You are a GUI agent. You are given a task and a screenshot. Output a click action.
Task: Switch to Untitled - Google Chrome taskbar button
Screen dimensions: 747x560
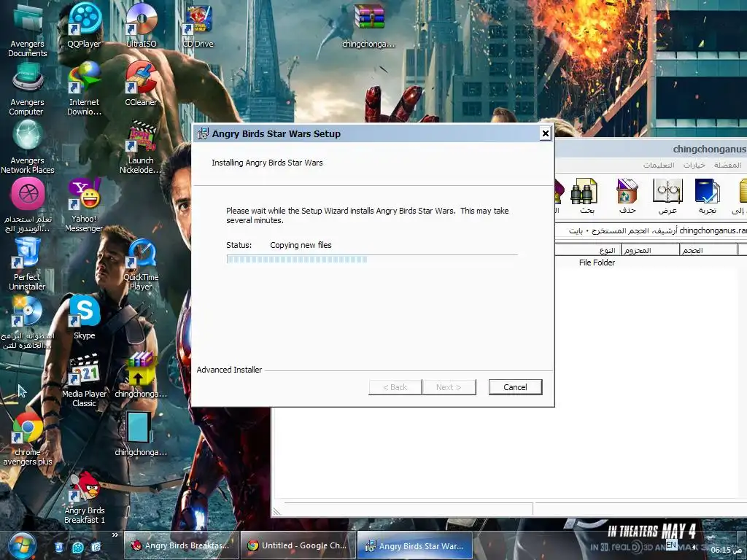298,545
